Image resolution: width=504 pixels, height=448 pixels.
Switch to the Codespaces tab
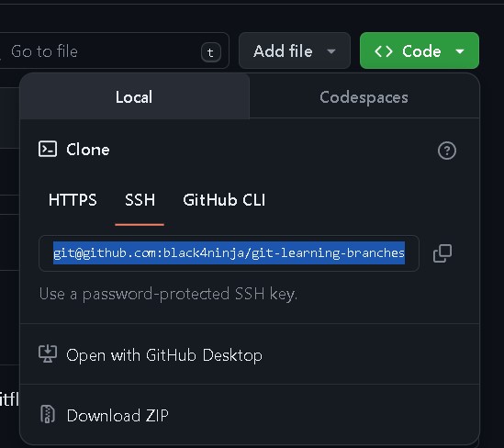click(364, 97)
